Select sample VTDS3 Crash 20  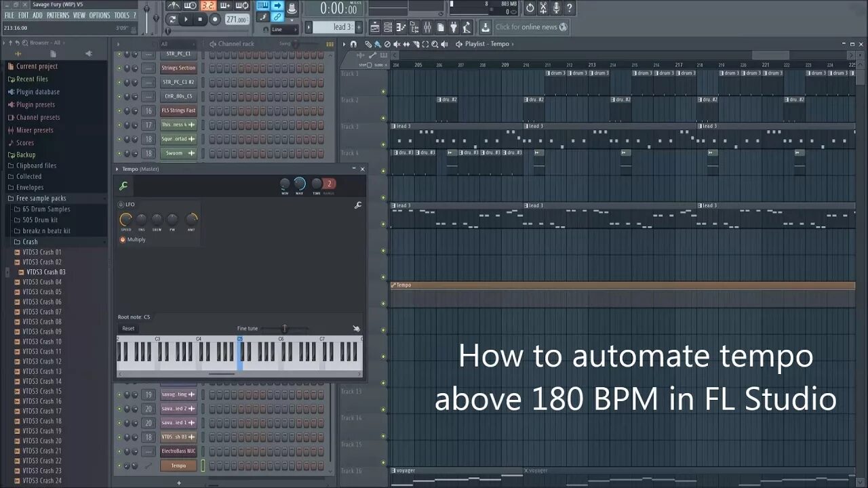click(x=42, y=441)
